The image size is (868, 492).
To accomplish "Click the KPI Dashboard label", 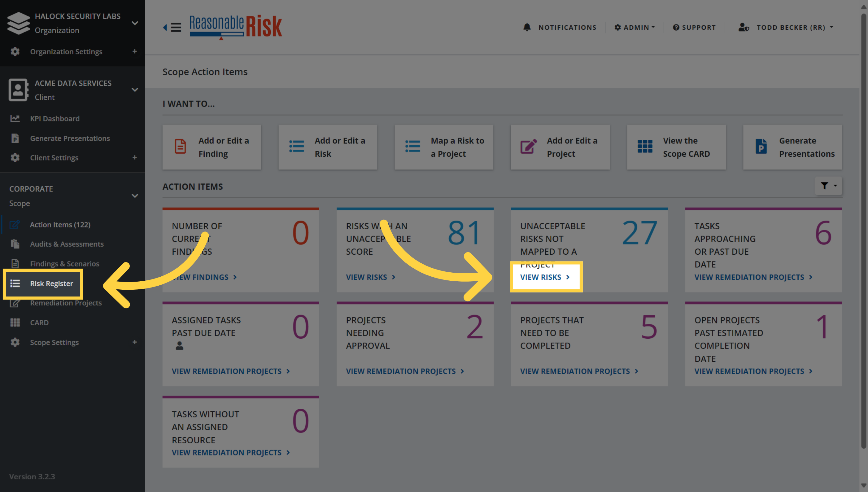I will click(55, 119).
